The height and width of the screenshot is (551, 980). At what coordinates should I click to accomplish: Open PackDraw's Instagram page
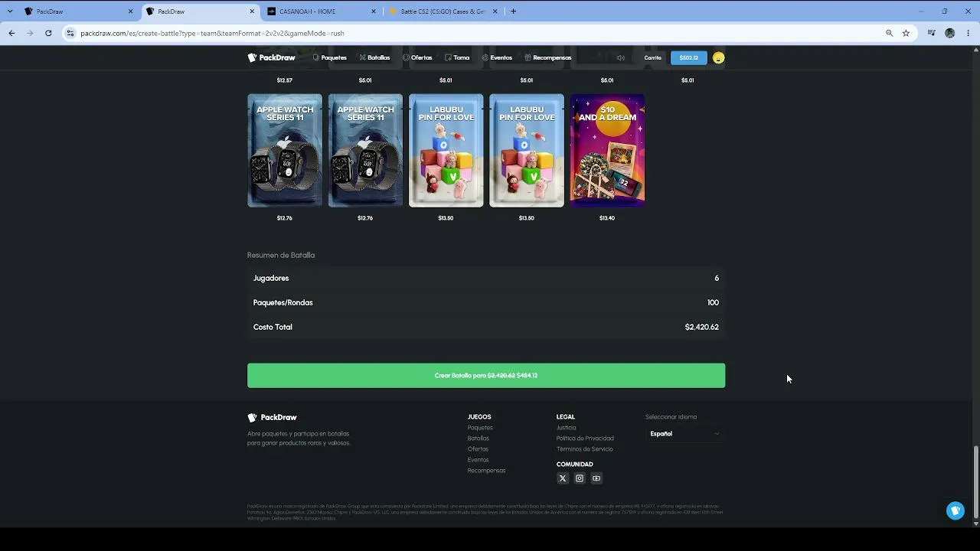coord(580,478)
